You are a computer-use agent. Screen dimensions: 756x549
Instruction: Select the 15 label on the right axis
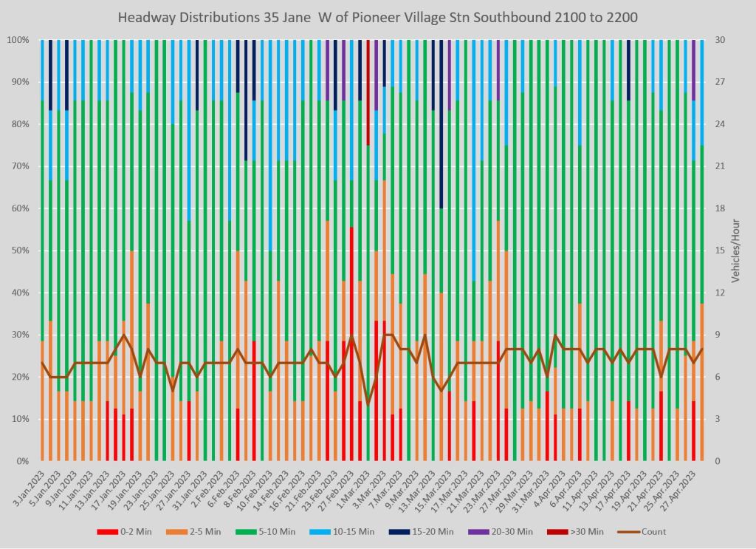click(x=715, y=250)
